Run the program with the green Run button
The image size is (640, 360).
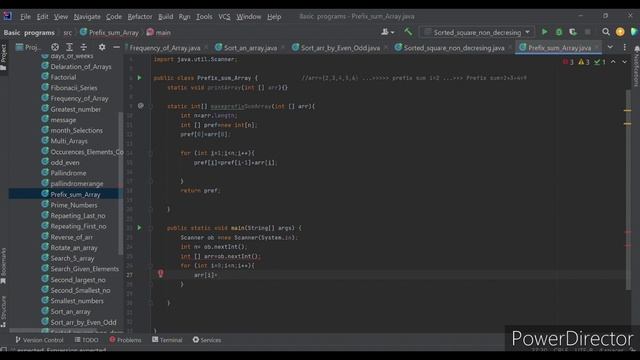pos(544,32)
